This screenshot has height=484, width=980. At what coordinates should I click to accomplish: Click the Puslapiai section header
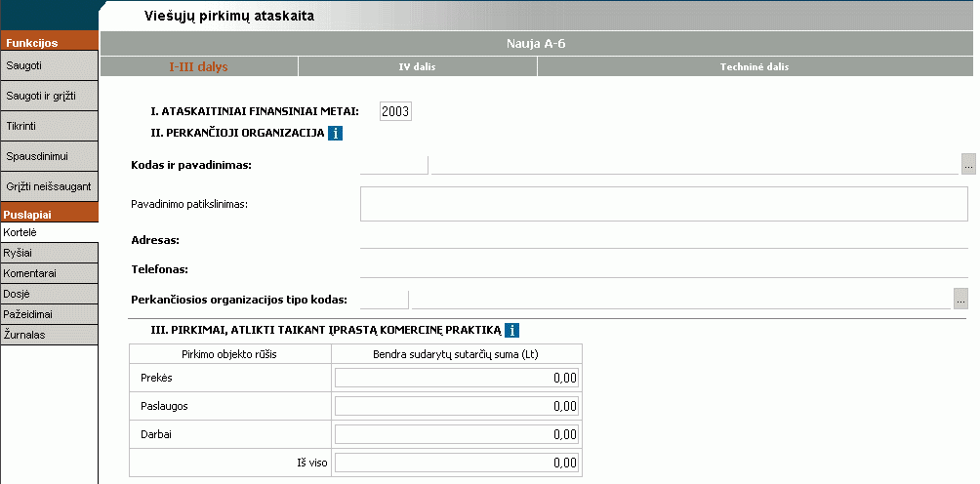click(x=50, y=215)
